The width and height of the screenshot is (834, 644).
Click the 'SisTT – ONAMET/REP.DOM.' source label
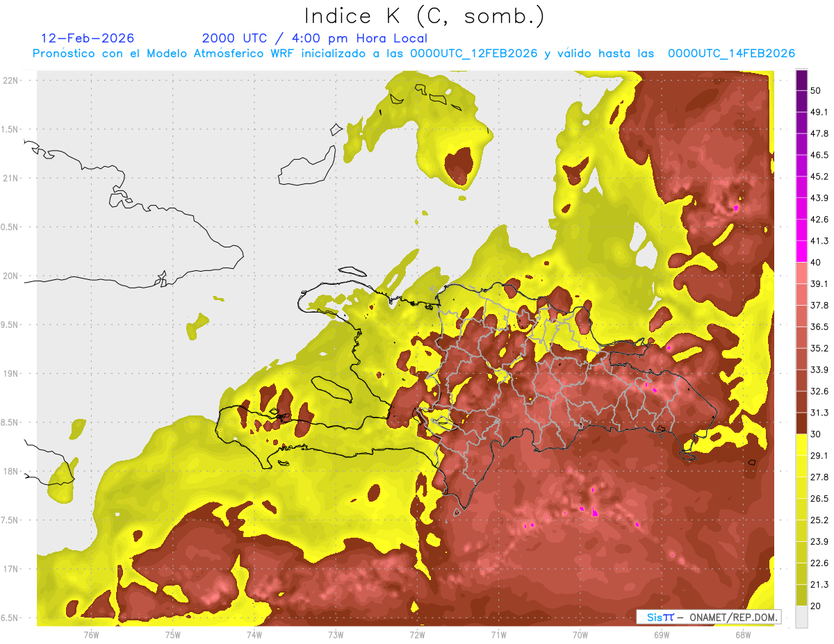coord(708,617)
